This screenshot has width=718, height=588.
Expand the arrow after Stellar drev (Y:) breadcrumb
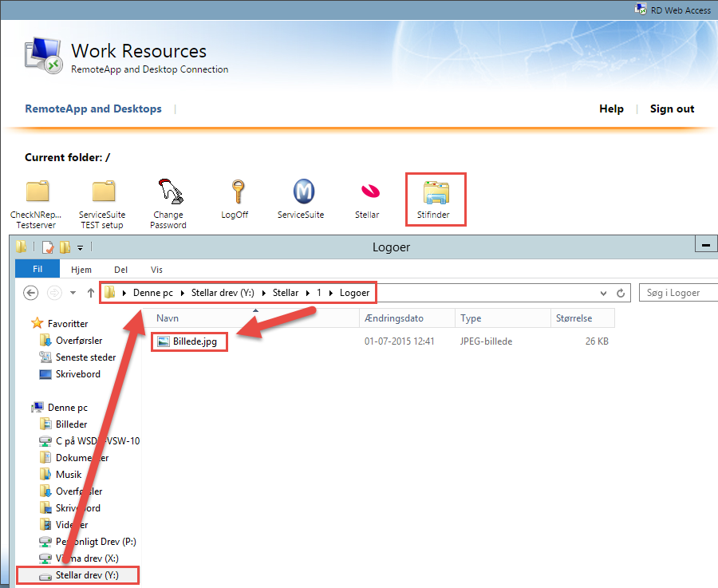coord(264,293)
